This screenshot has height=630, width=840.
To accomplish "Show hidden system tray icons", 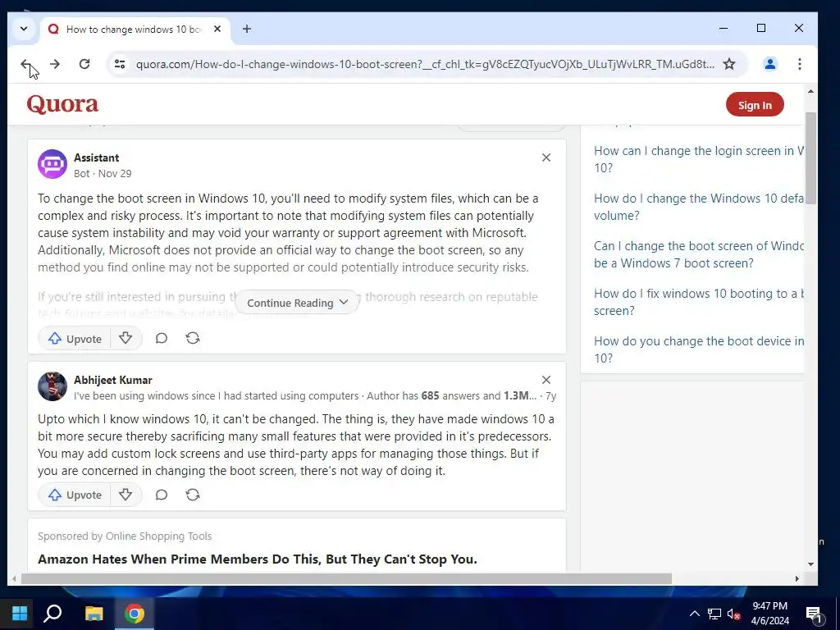I will (x=694, y=614).
